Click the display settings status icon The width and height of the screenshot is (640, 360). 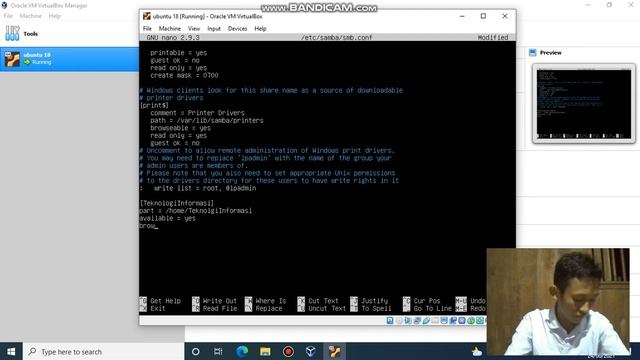tap(444, 320)
